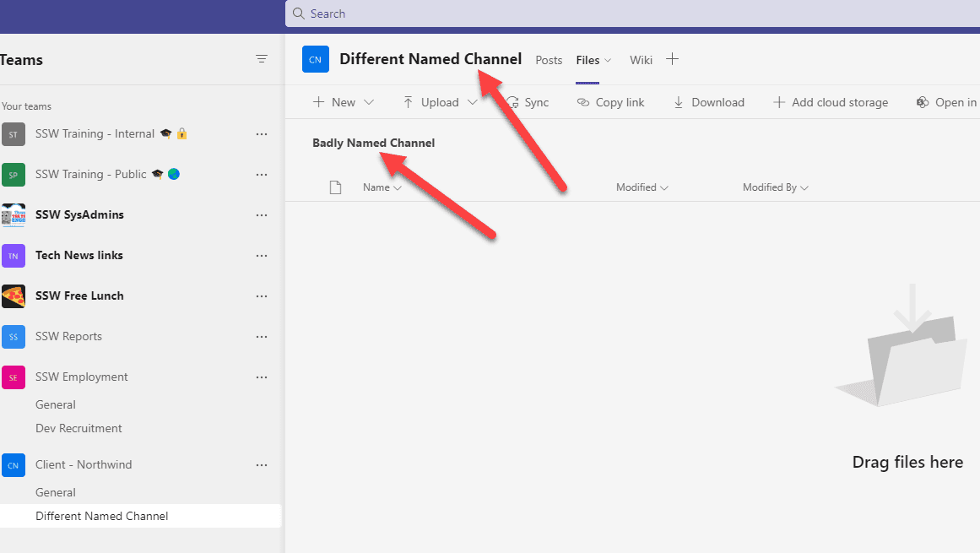Open the Name column sort menu

pos(382,187)
